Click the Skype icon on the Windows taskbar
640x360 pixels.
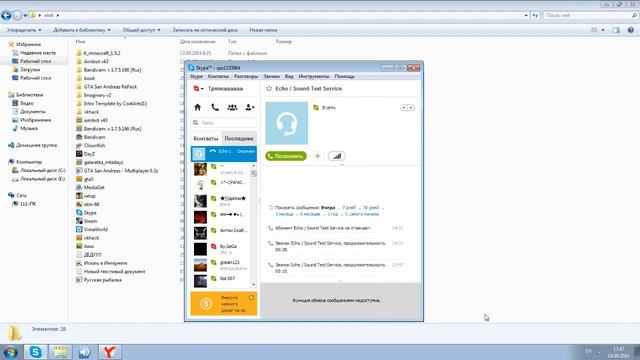(x=36, y=352)
